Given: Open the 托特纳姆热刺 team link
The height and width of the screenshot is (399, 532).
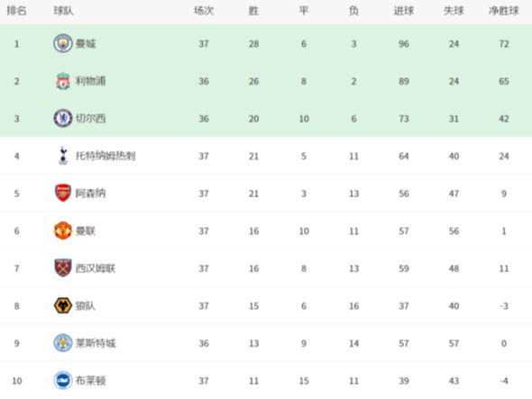Looking at the screenshot, I should [x=105, y=156].
